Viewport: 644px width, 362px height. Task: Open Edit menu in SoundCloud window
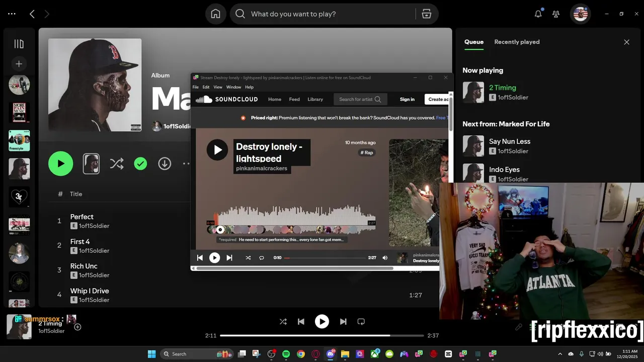pyautogui.click(x=206, y=87)
